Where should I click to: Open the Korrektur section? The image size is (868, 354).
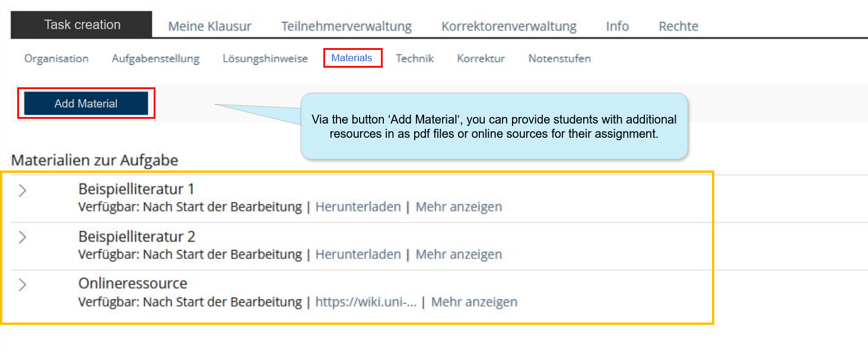click(x=481, y=58)
